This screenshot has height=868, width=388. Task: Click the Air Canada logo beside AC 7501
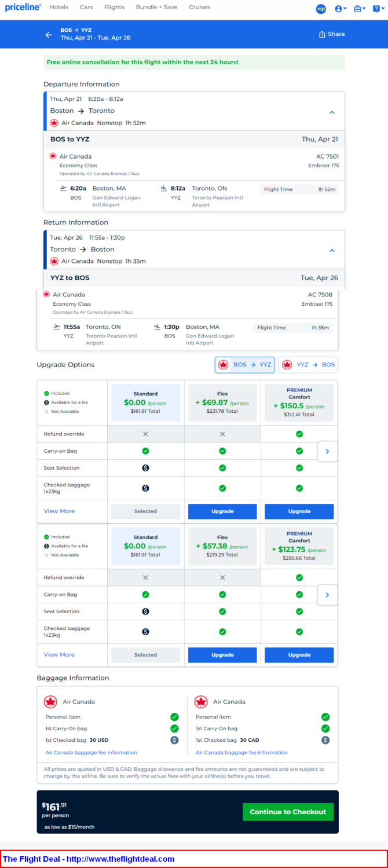point(53,156)
